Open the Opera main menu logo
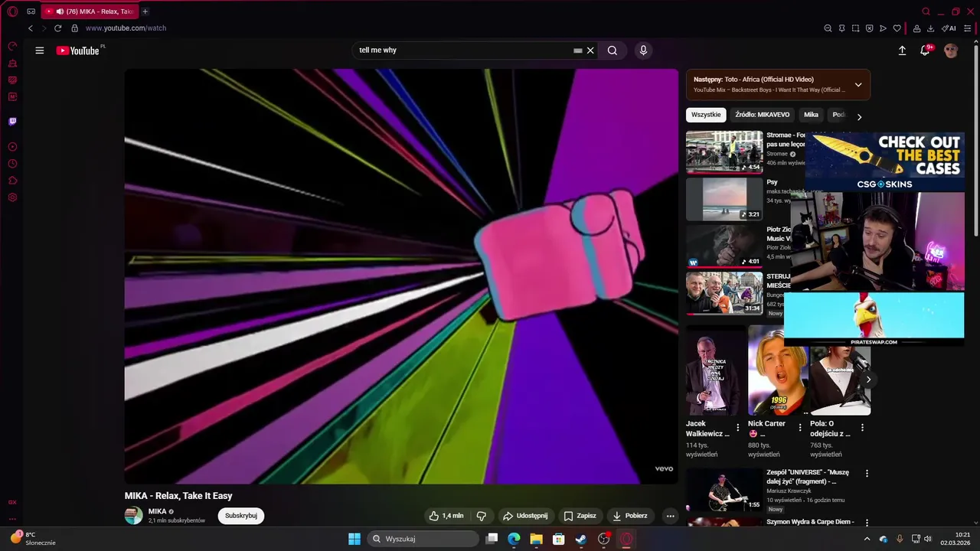This screenshot has height=551, width=980. (x=12, y=11)
